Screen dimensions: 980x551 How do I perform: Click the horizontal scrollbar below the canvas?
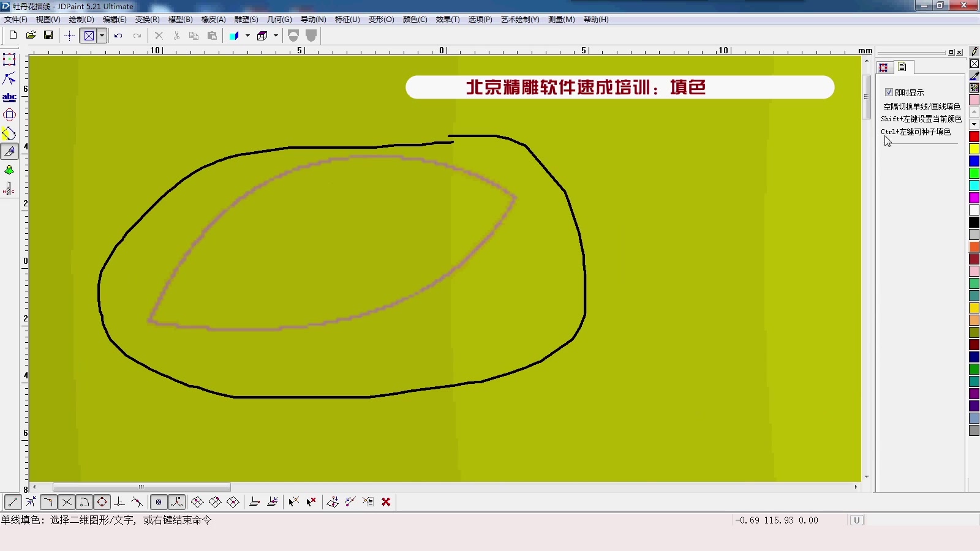(x=141, y=487)
